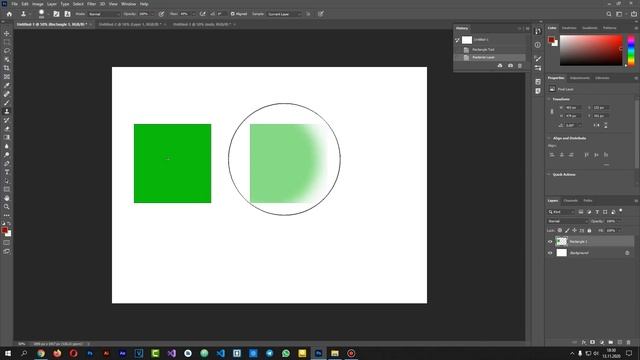This screenshot has height=360, width=640.
Task: Switch to the Gradients tab
Action: 589,28
